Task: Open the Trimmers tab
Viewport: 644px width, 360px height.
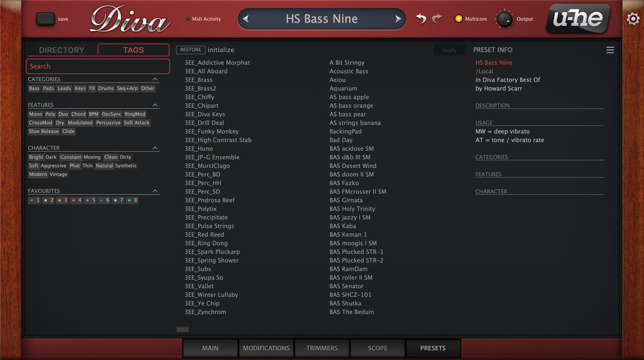Action: click(x=322, y=348)
